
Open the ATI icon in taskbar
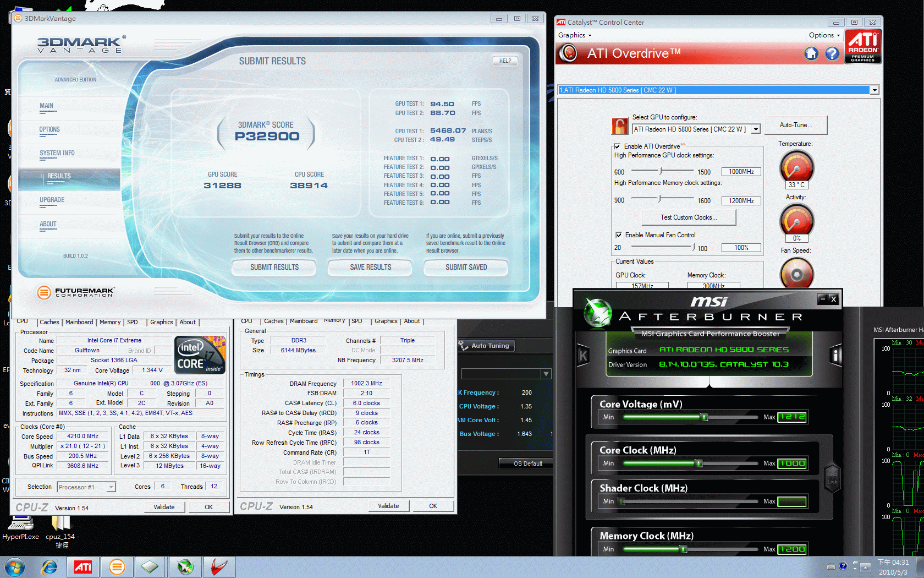(83, 567)
